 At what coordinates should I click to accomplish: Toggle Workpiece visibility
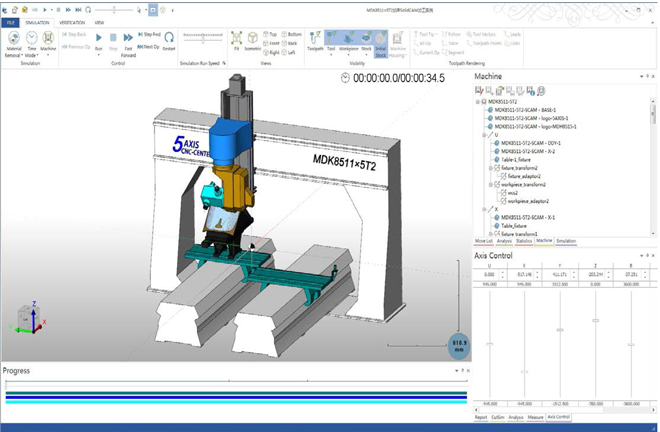(350, 40)
